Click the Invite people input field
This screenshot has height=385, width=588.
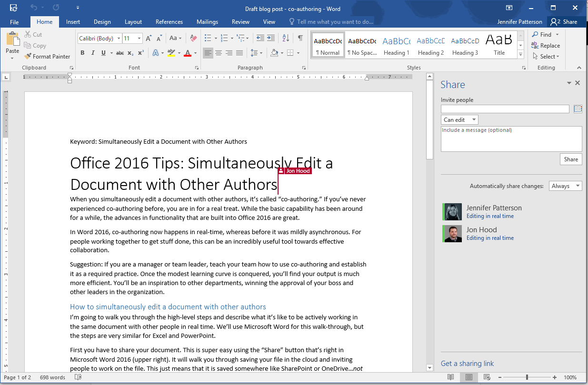(505, 109)
